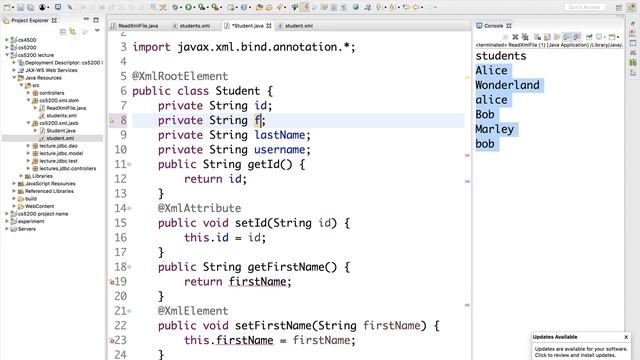This screenshot has width=640, height=360.
Task: Click the error marker on line 19 gutter
Action: 111,282
